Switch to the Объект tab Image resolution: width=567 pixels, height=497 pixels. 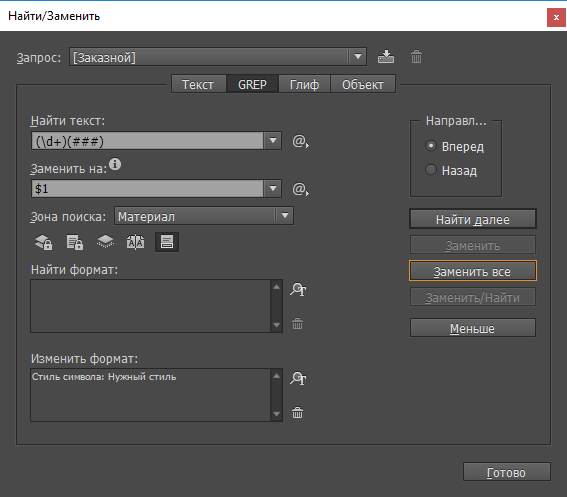pyautogui.click(x=363, y=84)
